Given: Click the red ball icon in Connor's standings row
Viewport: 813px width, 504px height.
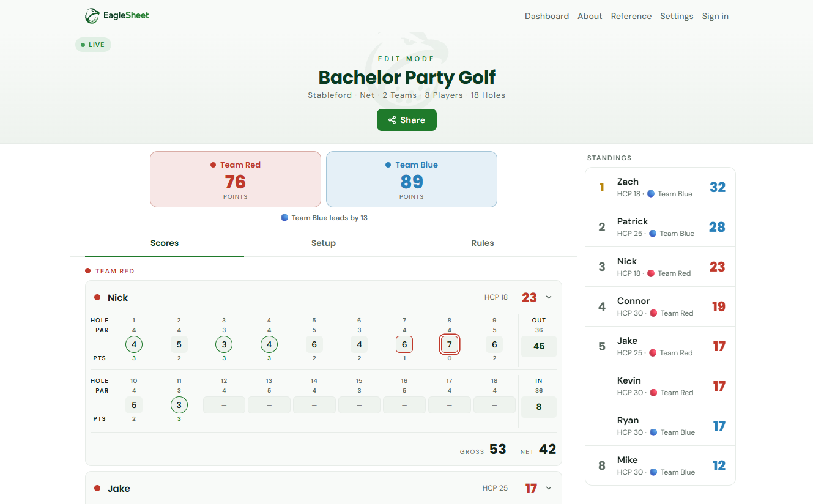Looking at the screenshot, I should coord(653,313).
